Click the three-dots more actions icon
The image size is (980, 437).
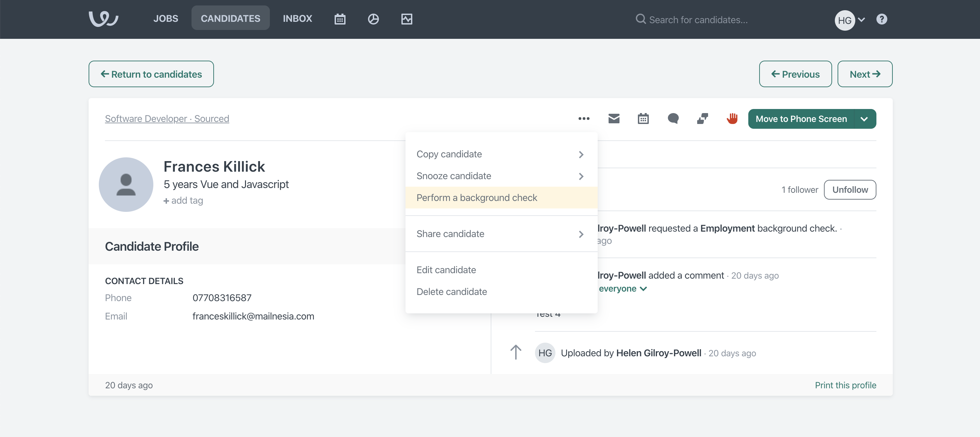coord(584,119)
